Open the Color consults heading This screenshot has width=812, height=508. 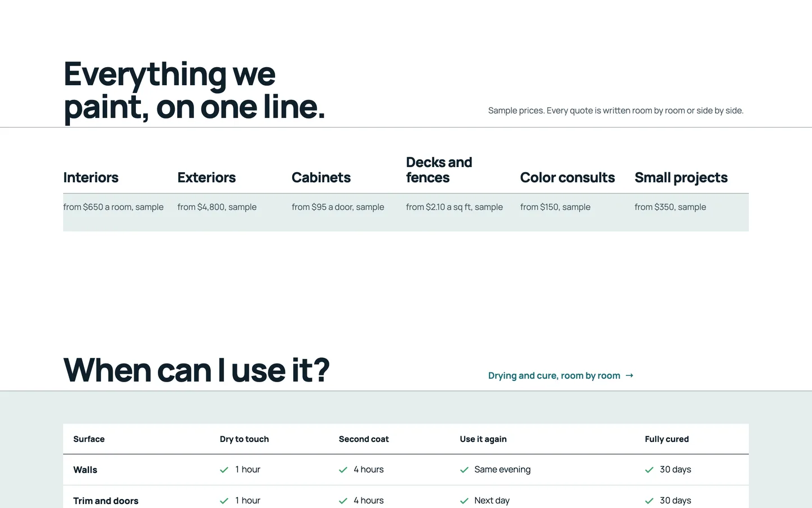(567, 177)
